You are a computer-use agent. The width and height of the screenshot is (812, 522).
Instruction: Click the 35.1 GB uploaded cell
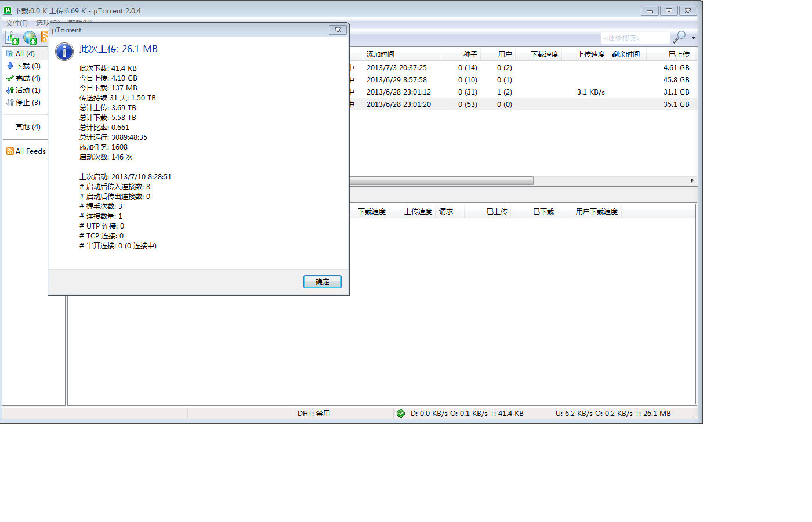[x=676, y=104]
